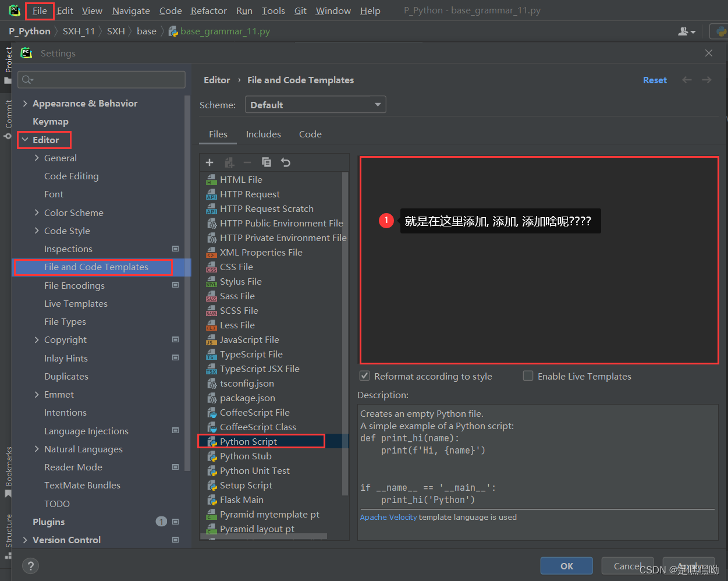Expand the Natural Languages subsection

click(37, 449)
